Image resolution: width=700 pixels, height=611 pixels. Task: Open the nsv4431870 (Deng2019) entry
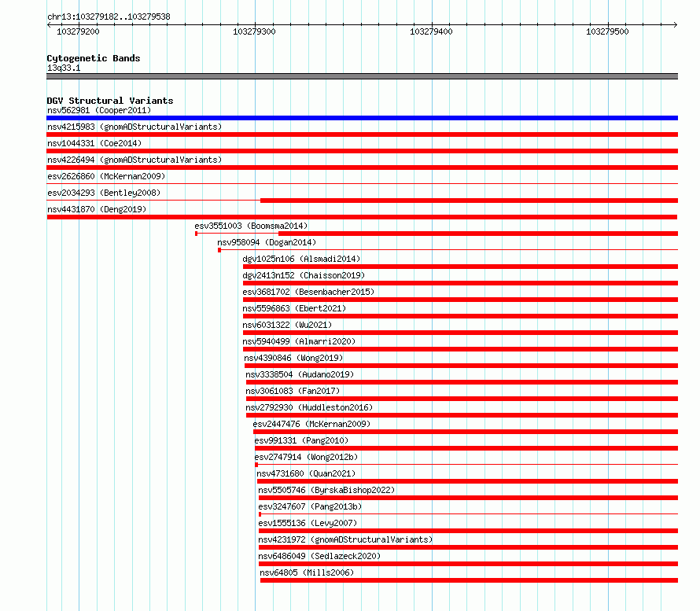point(97,209)
